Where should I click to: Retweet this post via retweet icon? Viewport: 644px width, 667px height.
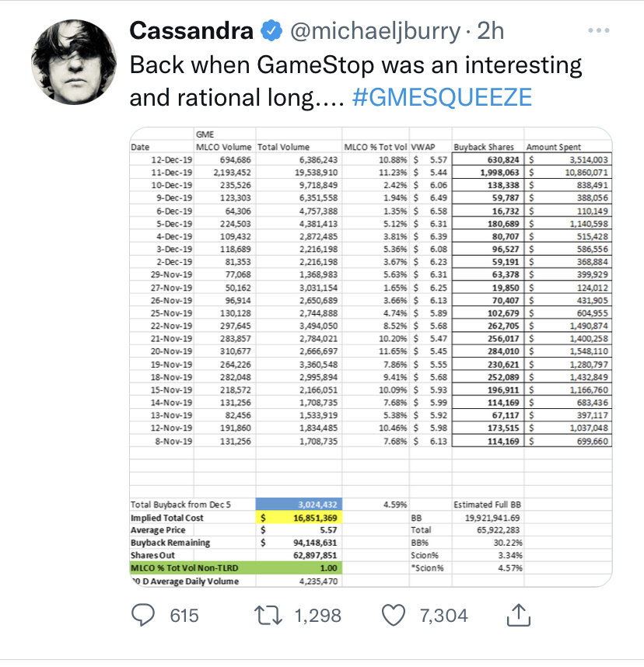click(x=268, y=616)
